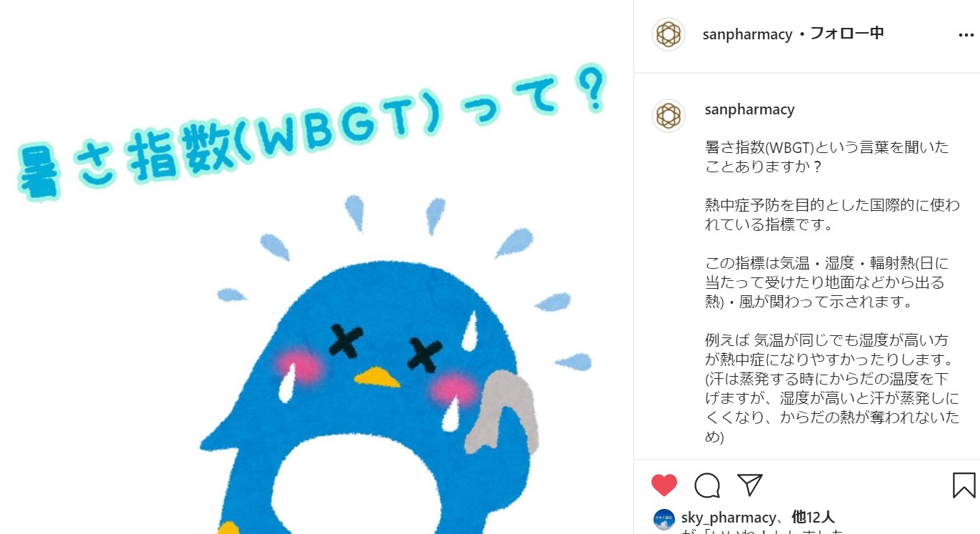Visit the sanpharmacy username above the caption
Image resolution: width=980 pixels, height=534 pixels.
coord(749,109)
